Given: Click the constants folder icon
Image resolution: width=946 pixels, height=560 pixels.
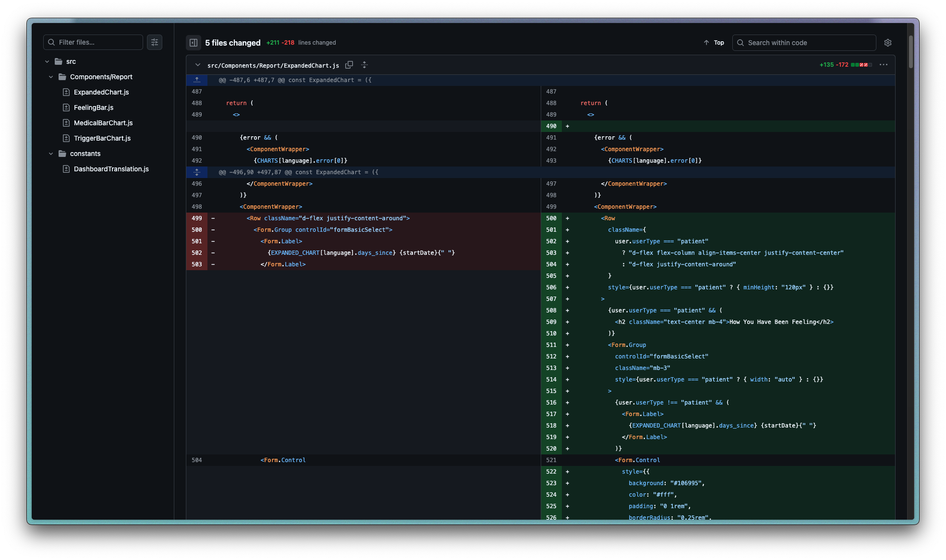Looking at the screenshot, I should [x=62, y=154].
